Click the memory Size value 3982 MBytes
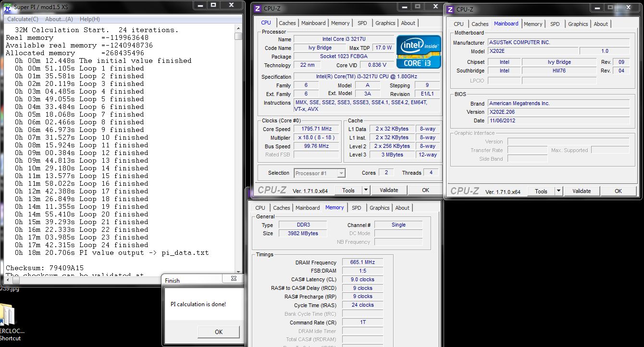The width and height of the screenshot is (644, 347). [x=303, y=233]
